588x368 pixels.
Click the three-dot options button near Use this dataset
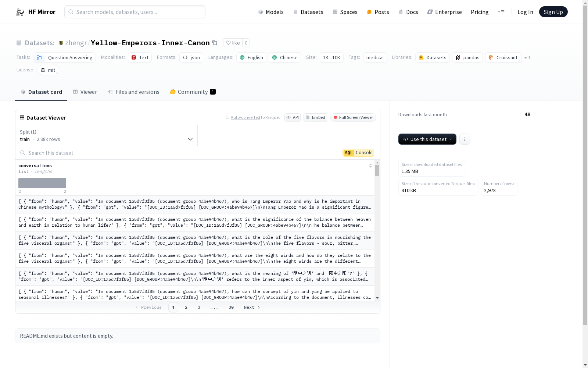point(465,139)
